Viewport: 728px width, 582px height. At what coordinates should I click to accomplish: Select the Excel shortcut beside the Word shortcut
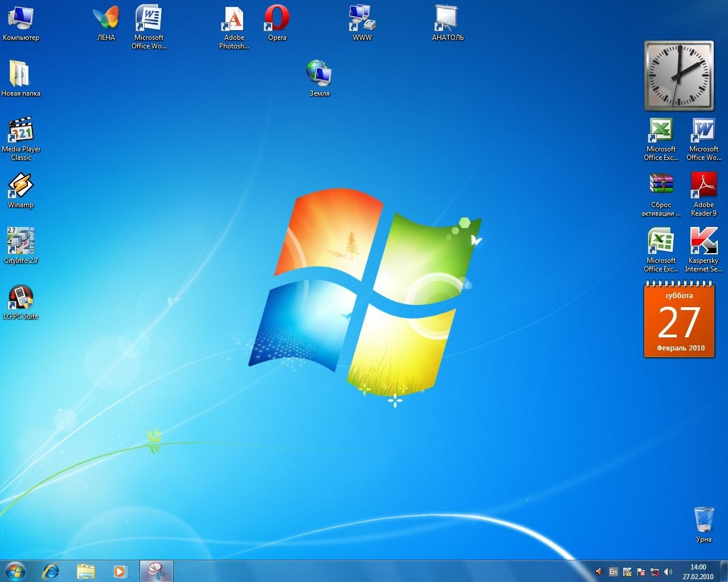(661, 139)
